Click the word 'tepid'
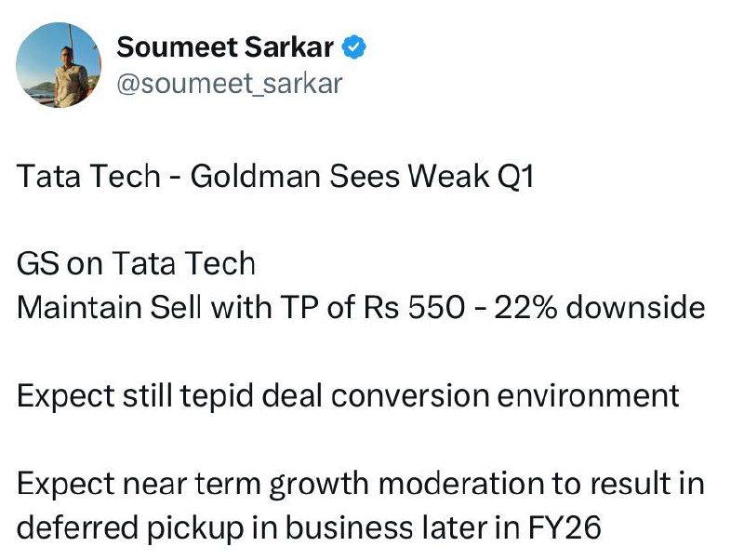 [217, 396]
